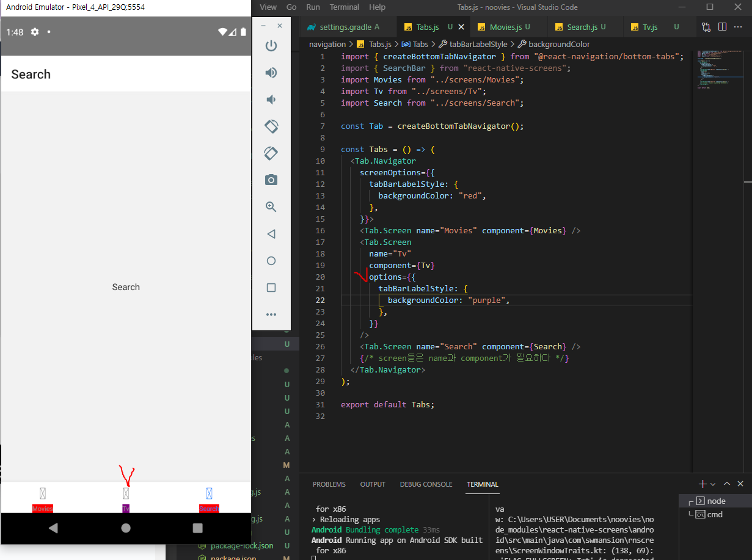Tap the Android home navigation button
Screen dimensions: 752x560
pyautogui.click(x=126, y=528)
